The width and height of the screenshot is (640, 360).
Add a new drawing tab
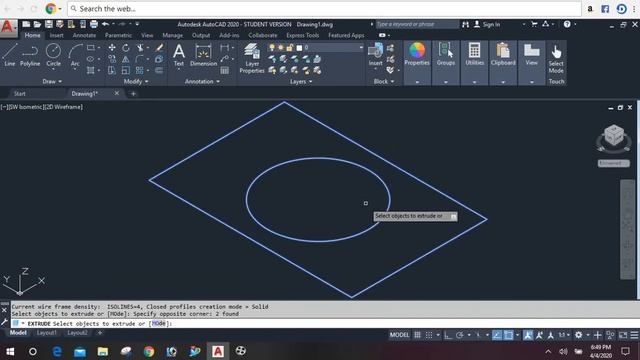tap(133, 93)
